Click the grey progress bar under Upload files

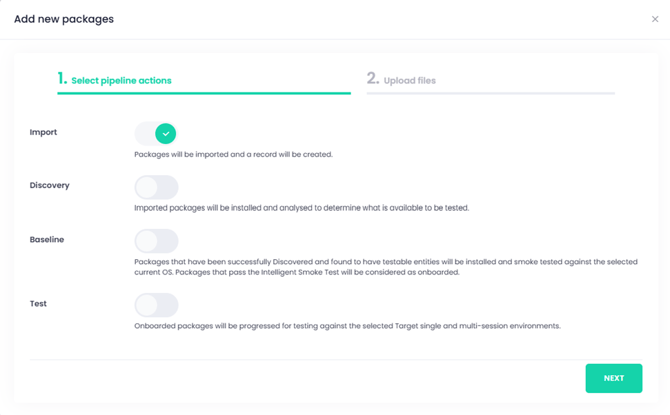pyautogui.click(x=491, y=93)
